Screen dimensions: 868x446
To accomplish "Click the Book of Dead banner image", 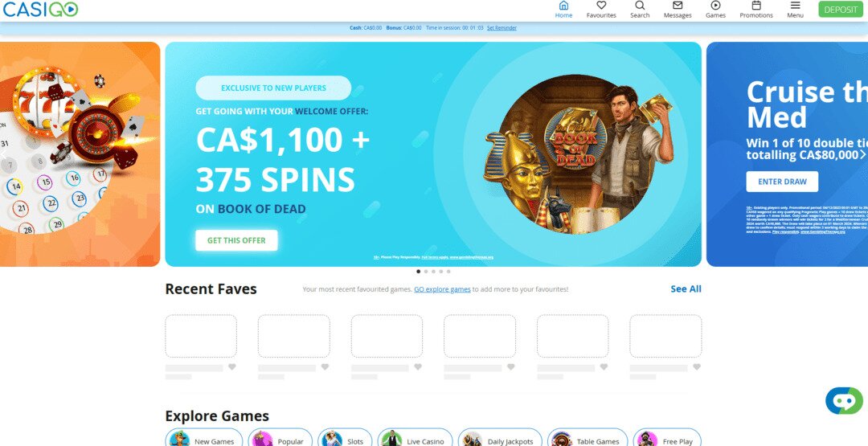I will (x=577, y=154).
